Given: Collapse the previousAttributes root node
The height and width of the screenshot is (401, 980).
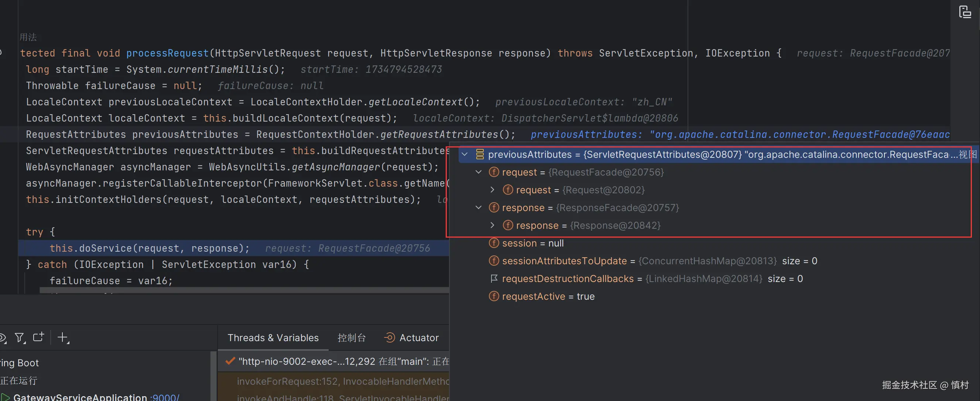Looking at the screenshot, I should click(465, 154).
